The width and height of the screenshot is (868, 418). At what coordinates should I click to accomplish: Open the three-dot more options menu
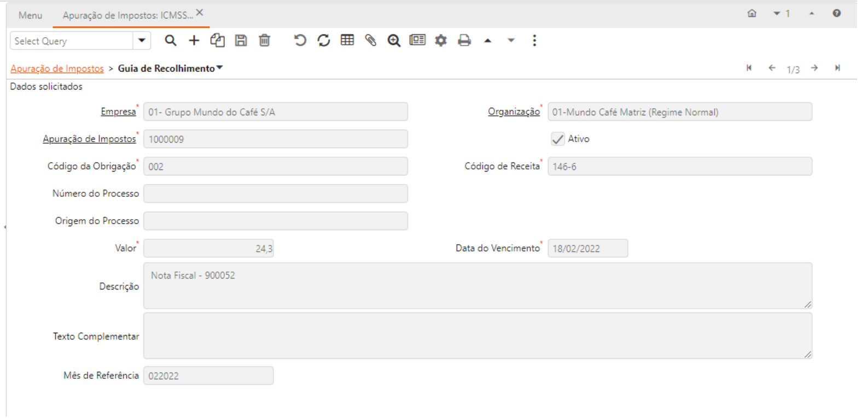[x=534, y=40]
